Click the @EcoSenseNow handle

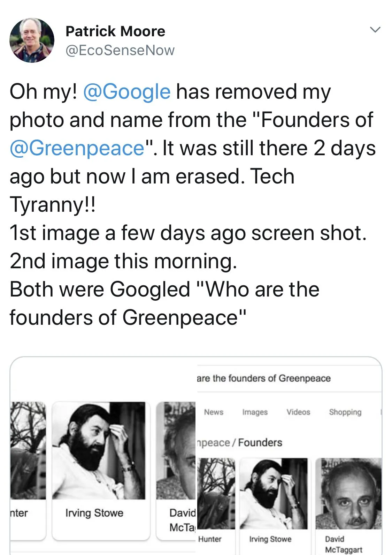coord(120,50)
